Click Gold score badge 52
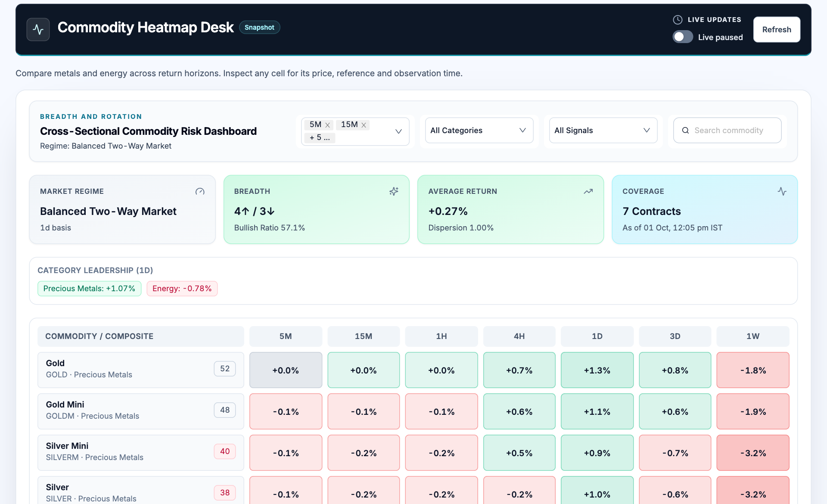This screenshot has width=827, height=504. [225, 369]
